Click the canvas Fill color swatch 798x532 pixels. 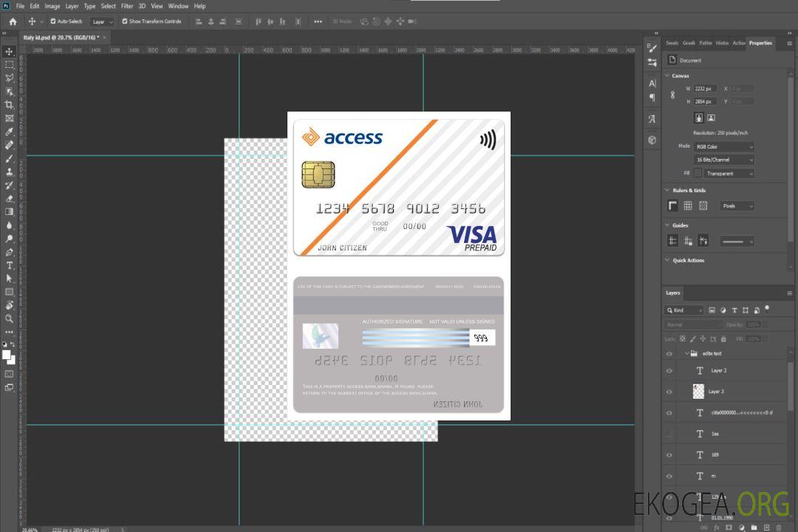[x=698, y=173]
